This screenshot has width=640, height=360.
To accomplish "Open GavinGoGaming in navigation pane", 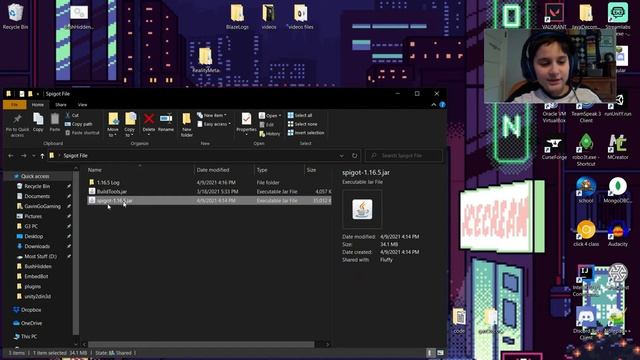I will tap(42, 206).
